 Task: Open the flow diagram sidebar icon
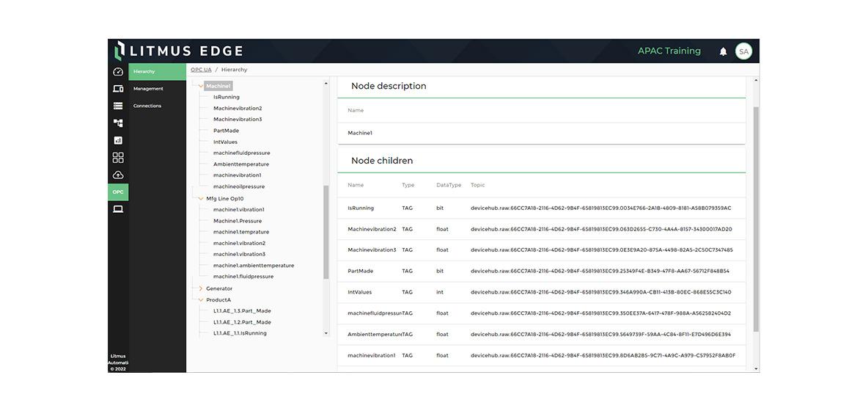(x=118, y=123)
